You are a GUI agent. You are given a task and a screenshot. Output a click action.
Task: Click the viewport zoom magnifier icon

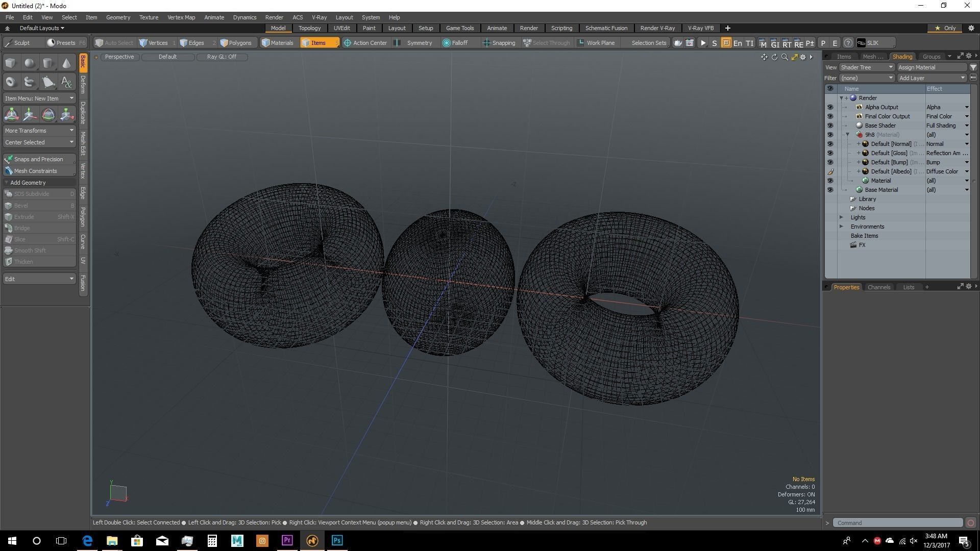[785, 57]
